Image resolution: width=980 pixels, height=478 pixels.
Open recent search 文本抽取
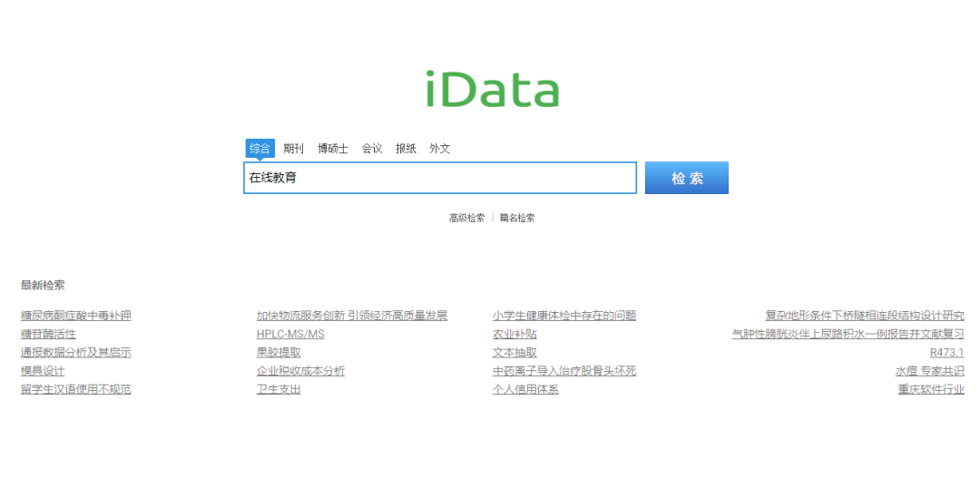[x=514, y=353]
